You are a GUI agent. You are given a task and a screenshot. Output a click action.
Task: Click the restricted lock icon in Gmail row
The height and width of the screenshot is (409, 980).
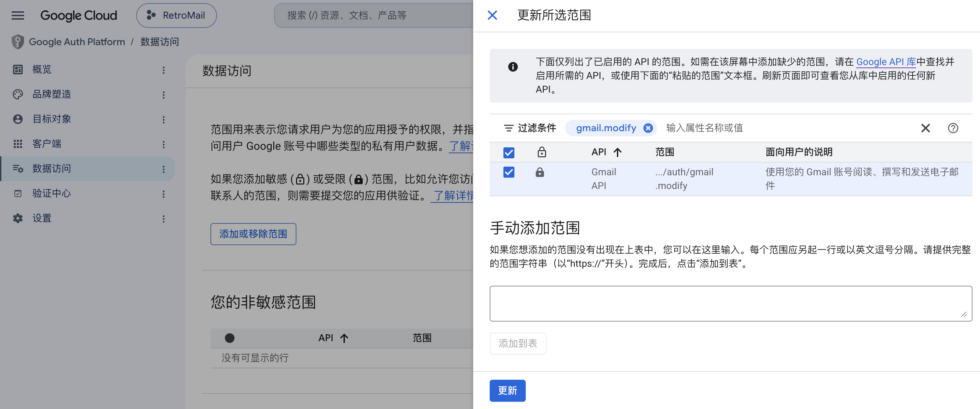pyautogui.click(x=540, y=172)
